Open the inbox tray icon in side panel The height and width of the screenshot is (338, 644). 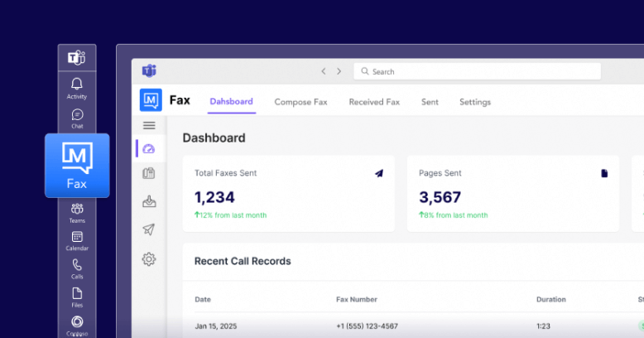point(149,201)
